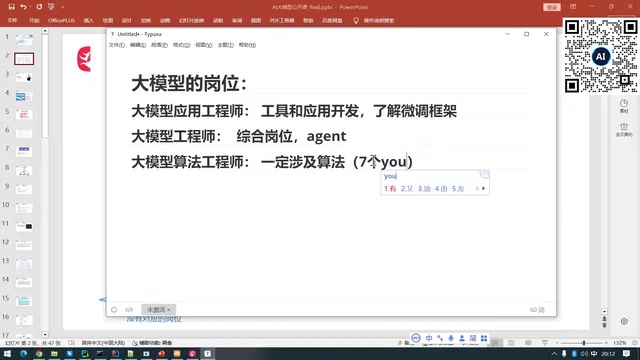Image resolution: width=640 pixels, height=360 pixels.
Task: Go to next IME candidate page
Action: click(484, 189)
